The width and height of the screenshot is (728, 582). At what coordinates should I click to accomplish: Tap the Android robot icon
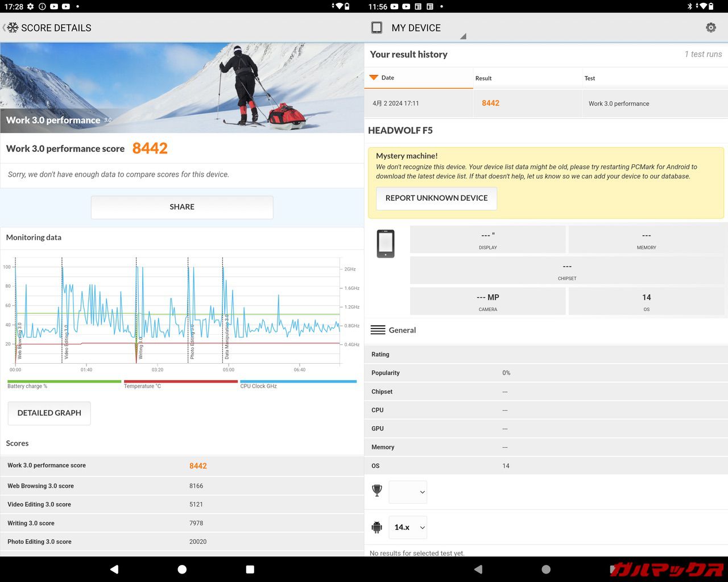[377, 527]
